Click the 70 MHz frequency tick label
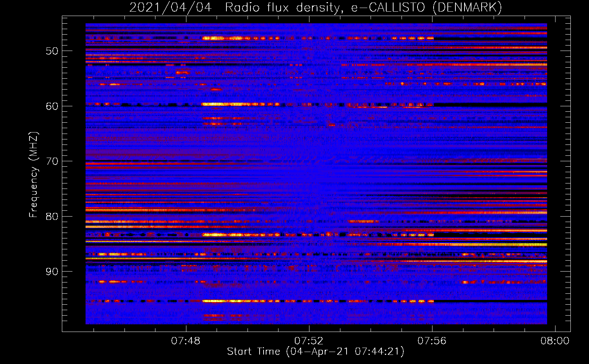589x364 pixels. point(52,161)
